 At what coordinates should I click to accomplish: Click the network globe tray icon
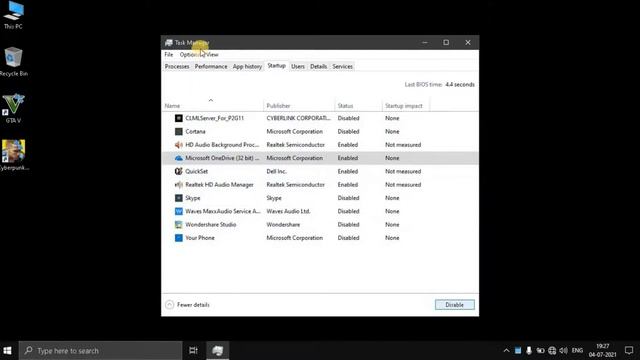[x=552, y=351]
